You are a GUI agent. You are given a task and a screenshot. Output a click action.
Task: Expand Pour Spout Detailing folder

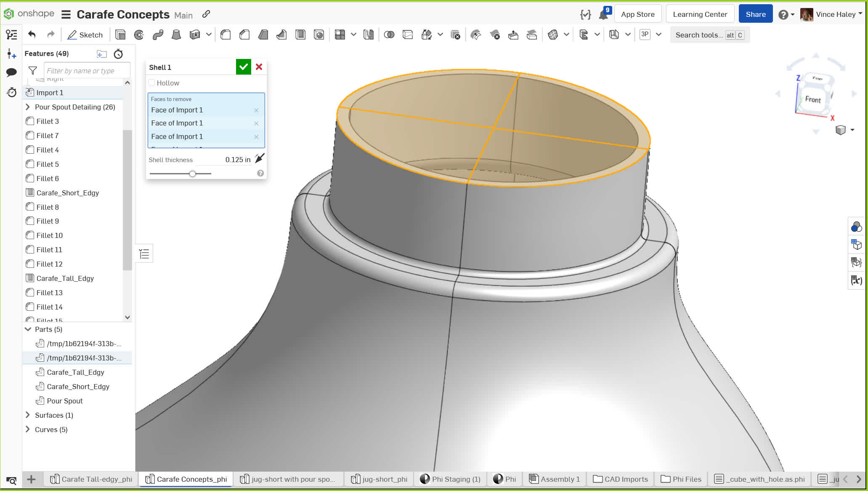28,107
